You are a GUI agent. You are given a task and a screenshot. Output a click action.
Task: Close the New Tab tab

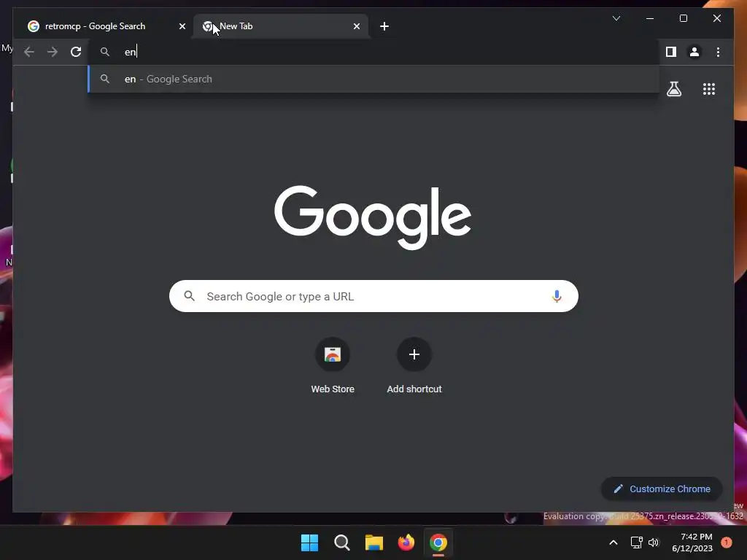point(356,26)
